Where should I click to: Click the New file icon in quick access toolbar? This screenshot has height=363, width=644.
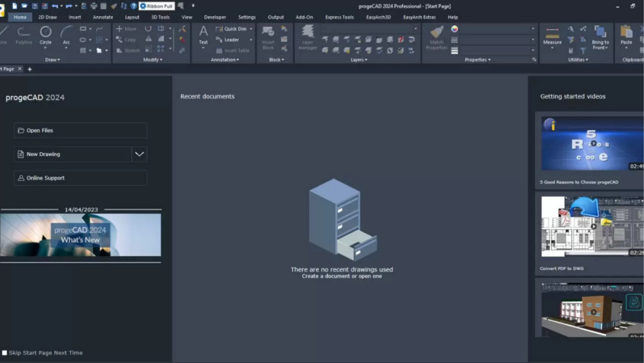14,6
